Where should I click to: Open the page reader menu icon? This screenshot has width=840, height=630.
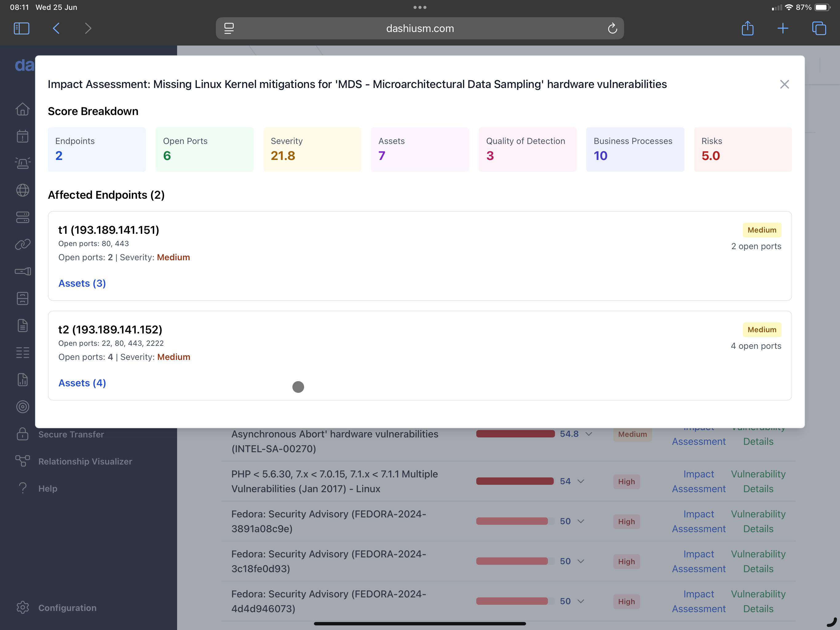tap(229, 28)
